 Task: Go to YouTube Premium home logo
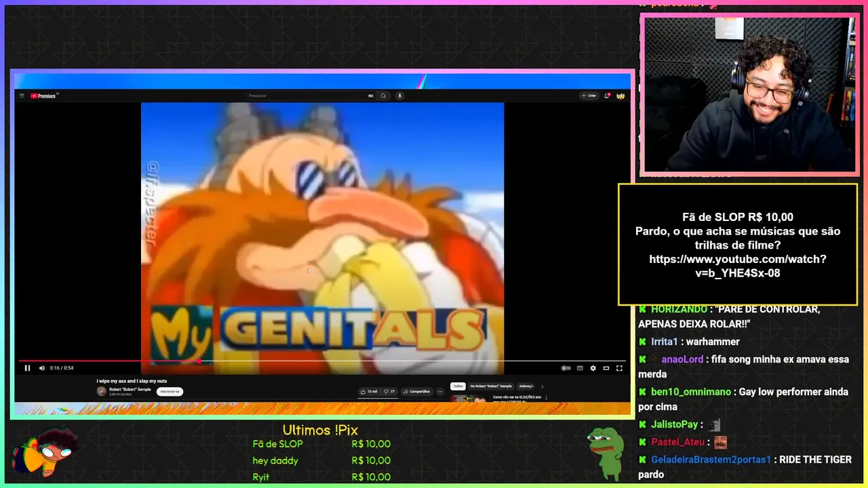coord(44,96)
